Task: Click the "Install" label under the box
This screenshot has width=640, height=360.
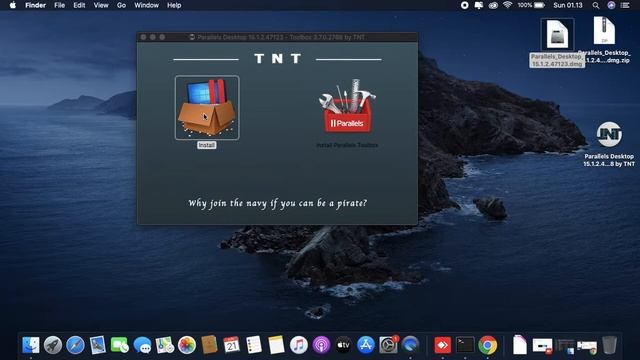Action: click(x=207, y=145)
